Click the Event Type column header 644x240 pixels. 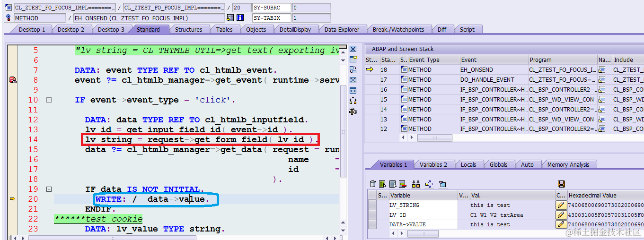[434, 60]
